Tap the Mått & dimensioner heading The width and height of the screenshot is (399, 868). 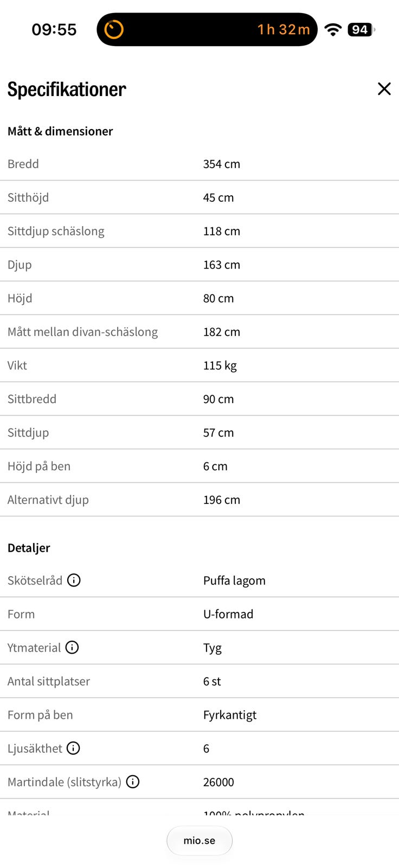tap(60, 131)
